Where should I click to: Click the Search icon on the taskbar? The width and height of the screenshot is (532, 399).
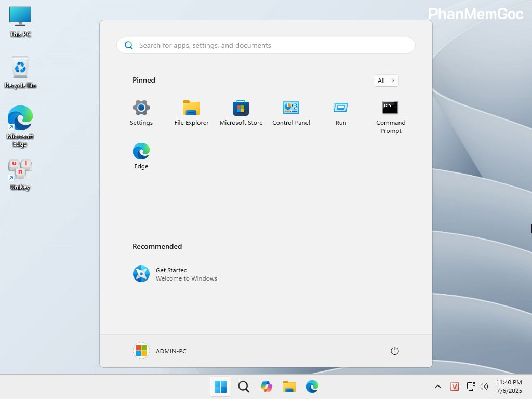click(243, 387)
